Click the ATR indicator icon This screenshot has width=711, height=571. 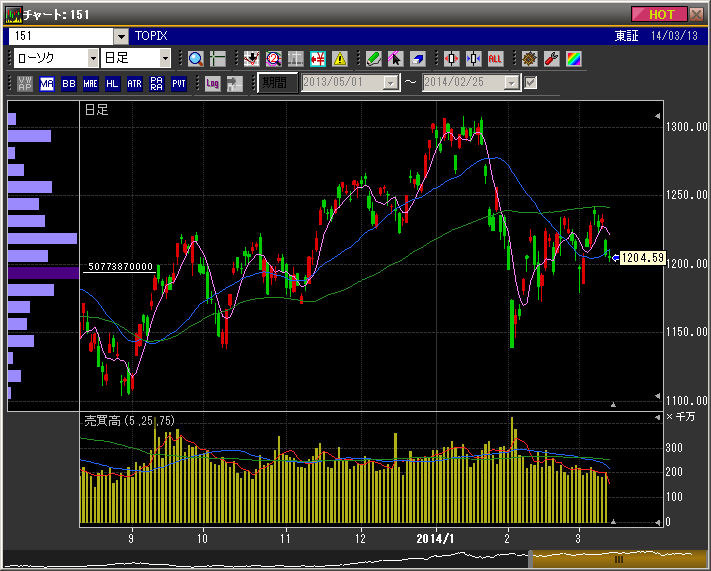[134, 83]
